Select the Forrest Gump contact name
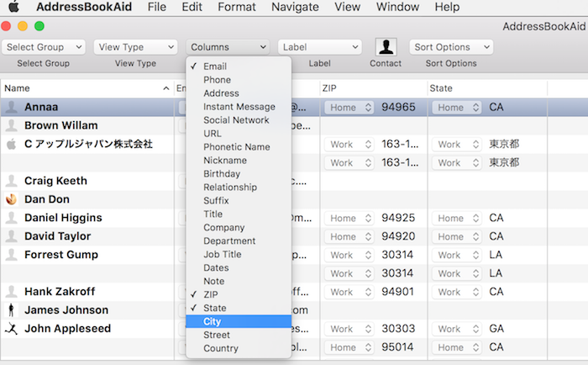The width and height of the screenshot is (588, 365). click(61, 255)
